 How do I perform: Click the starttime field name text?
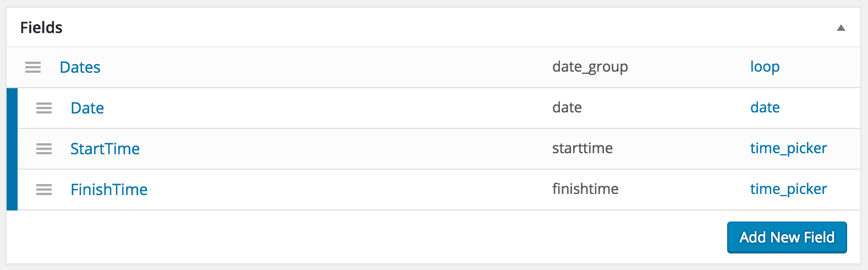[582, 148]
